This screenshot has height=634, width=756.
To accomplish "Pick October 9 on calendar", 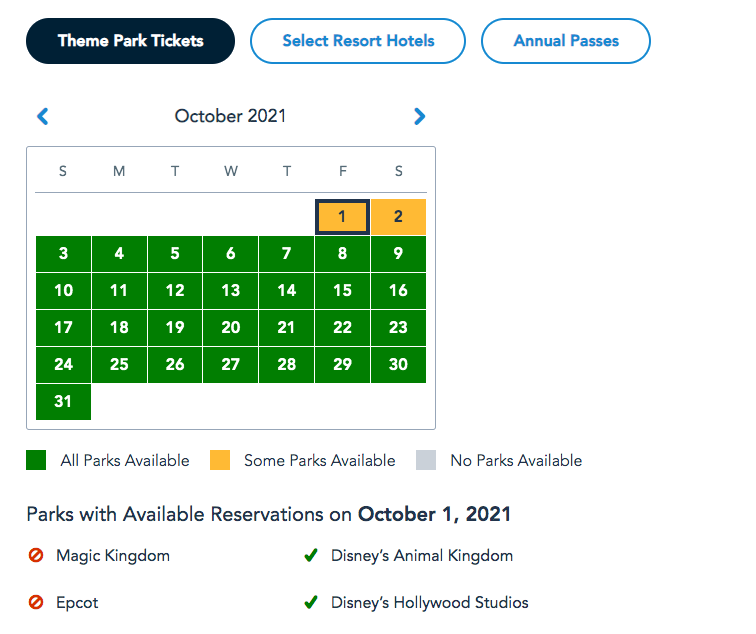I will 398,254.
